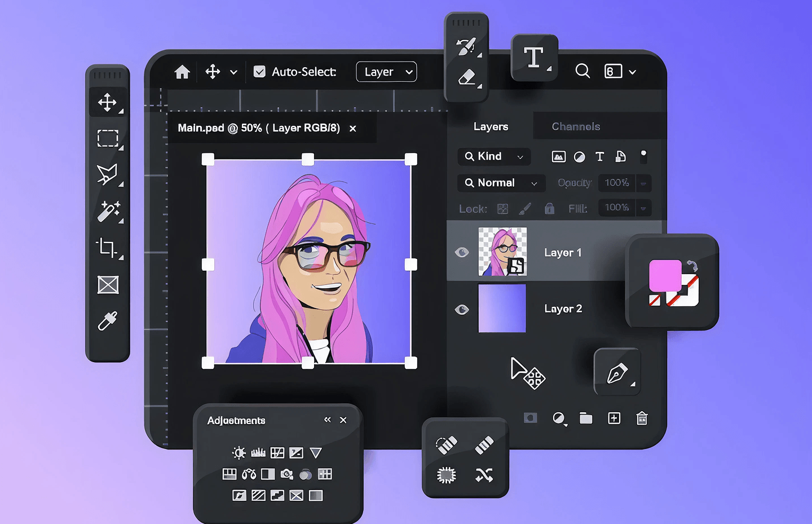
Task: Collapse the Adjustments panel
Action: point(327,420)
